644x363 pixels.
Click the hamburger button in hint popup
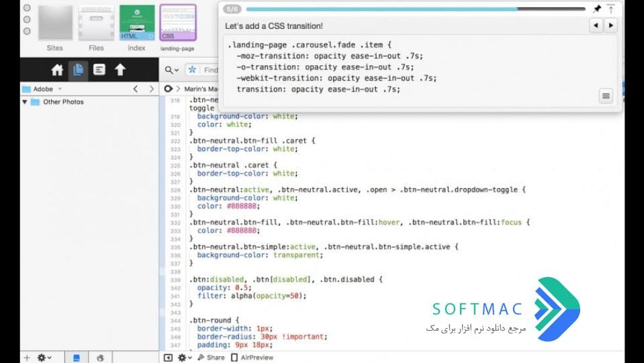[x=606, y=96]
